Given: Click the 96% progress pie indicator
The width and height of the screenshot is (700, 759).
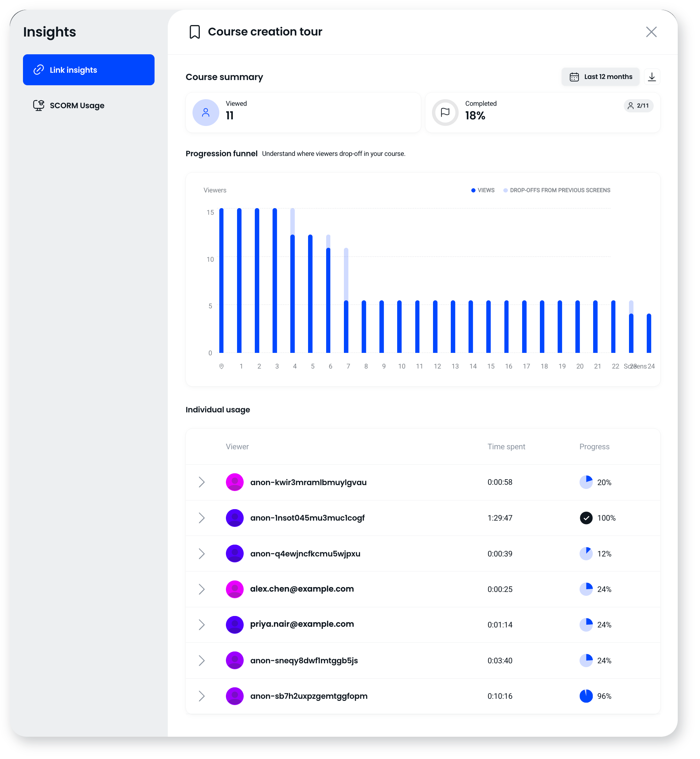Looking at the screenshot, I should point(586,696).
